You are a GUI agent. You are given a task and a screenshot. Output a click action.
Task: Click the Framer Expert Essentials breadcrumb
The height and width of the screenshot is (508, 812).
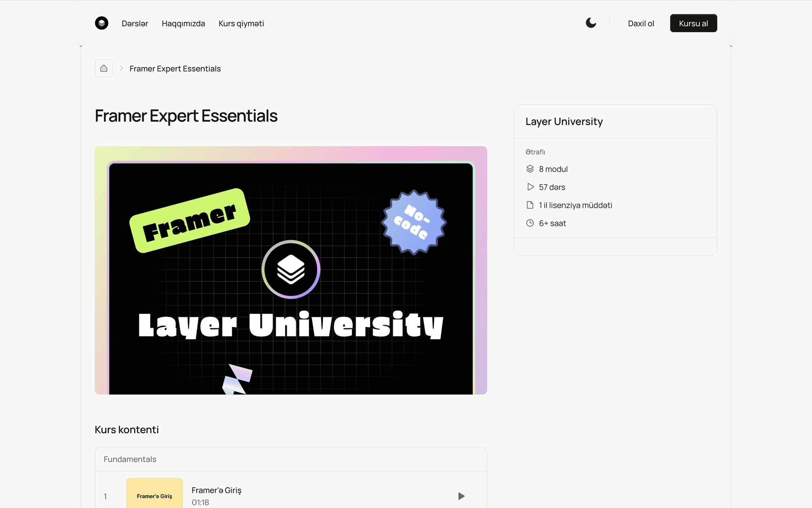[175, 69]
